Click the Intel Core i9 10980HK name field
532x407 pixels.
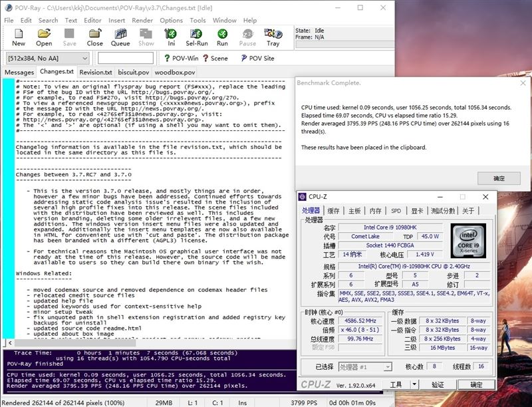pos(390,227)
